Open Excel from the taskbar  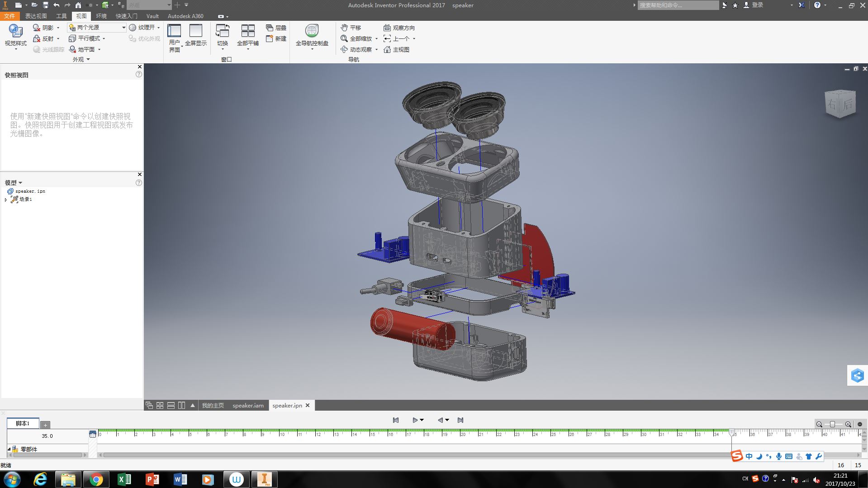[124, 479]
